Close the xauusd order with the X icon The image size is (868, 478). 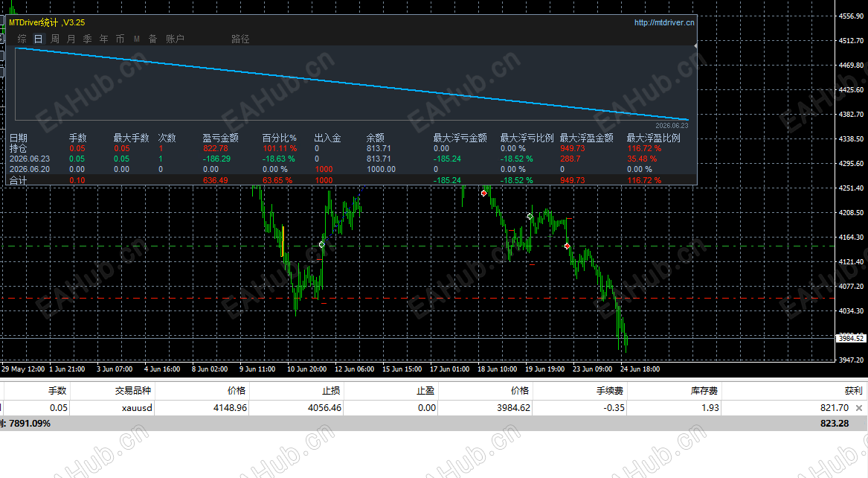click(858, 408)
